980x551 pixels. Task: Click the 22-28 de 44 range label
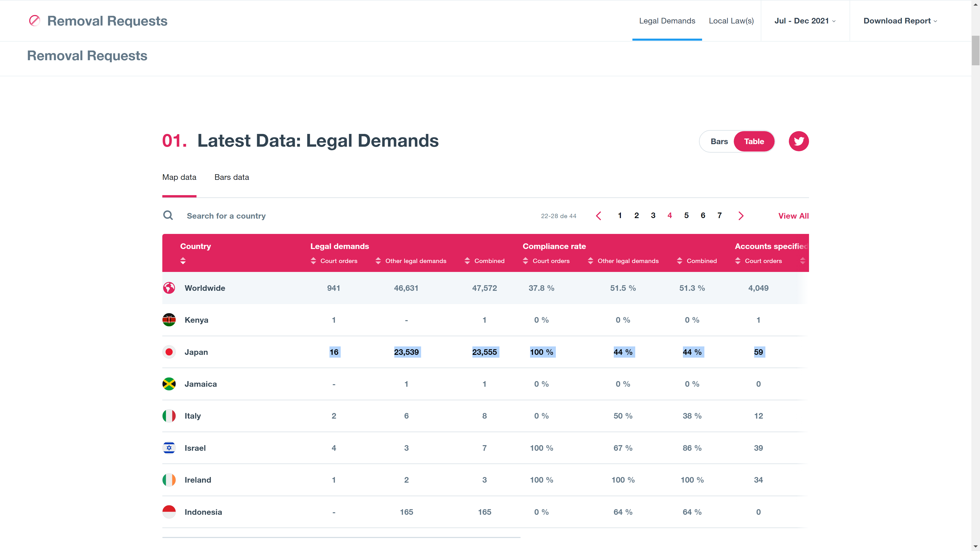click(x=558, y=216)
